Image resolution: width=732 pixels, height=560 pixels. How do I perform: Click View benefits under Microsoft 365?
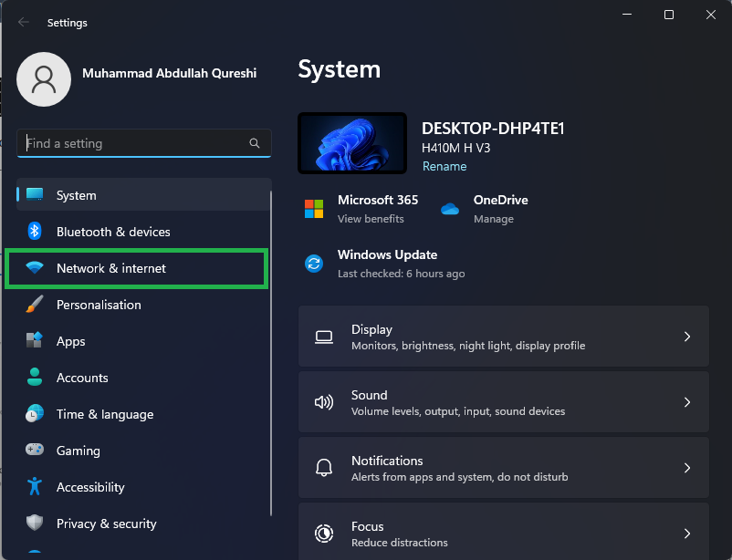(371, 219)
